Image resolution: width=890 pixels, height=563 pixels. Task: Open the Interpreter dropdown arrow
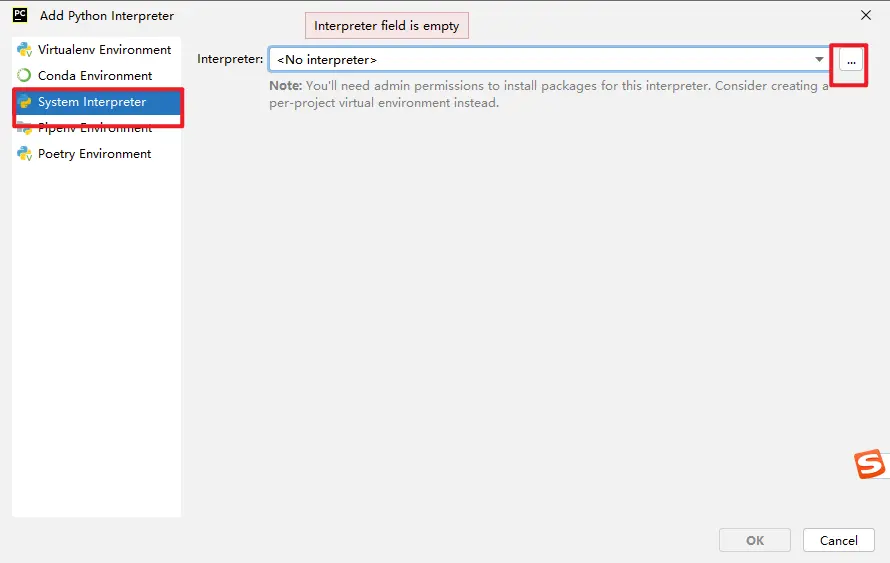point(819,60)
